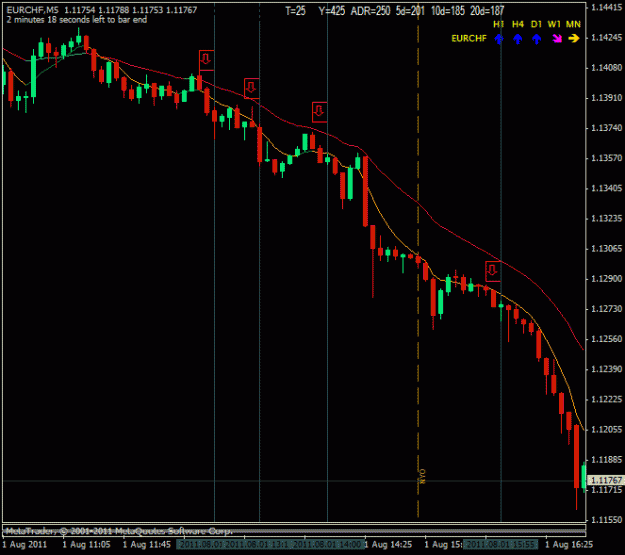Click the highlighted 2011.08.01 14:00 time marker
625x555 pixels.
click(x=328, y=544)
